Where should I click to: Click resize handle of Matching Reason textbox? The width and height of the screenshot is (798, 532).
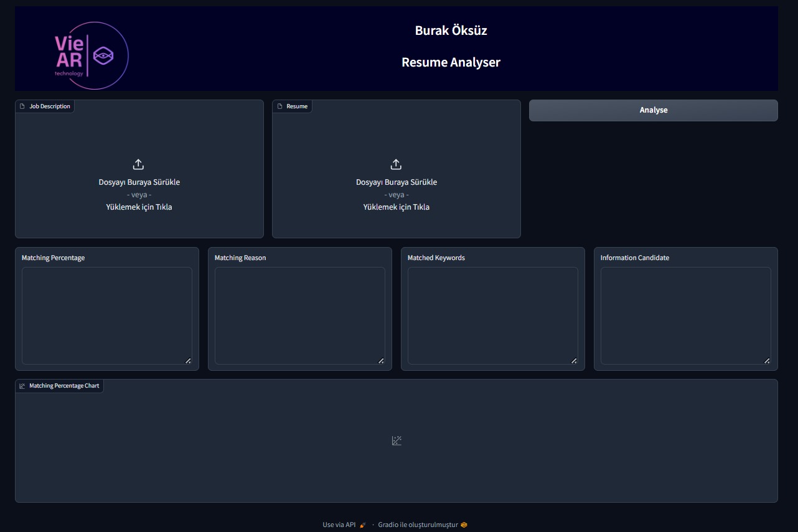click(381, 361)
